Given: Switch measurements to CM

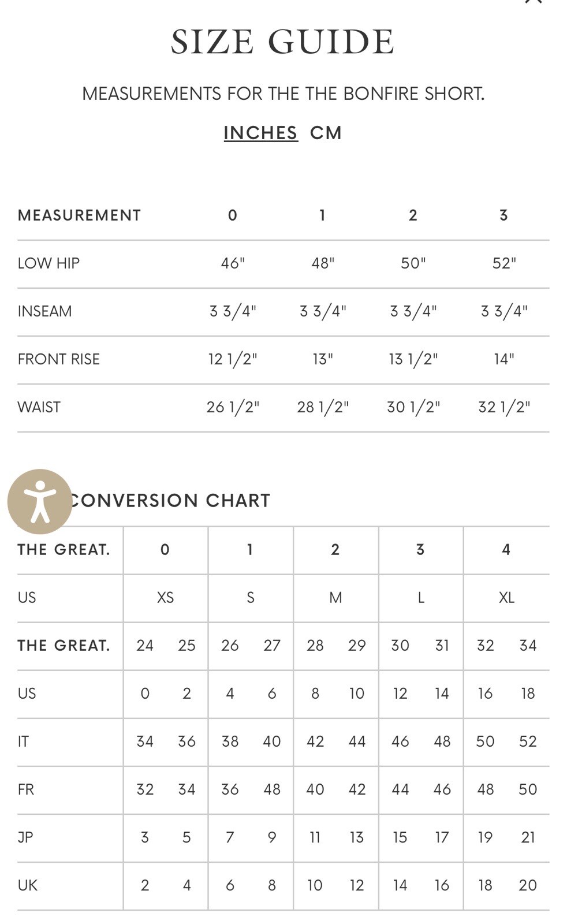Looking at the screenshot, I should (x=326, y=133).
